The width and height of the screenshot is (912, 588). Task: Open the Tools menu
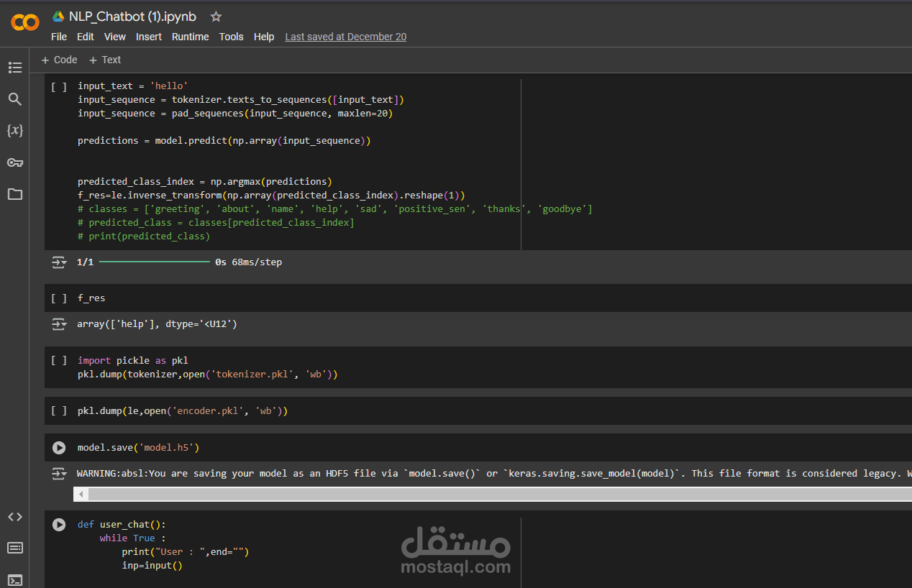click(x=232, y=37)
